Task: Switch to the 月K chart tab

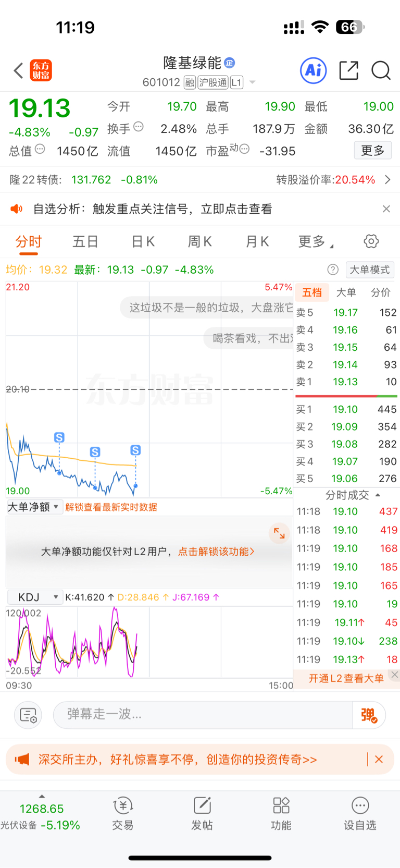Action: 257,242
